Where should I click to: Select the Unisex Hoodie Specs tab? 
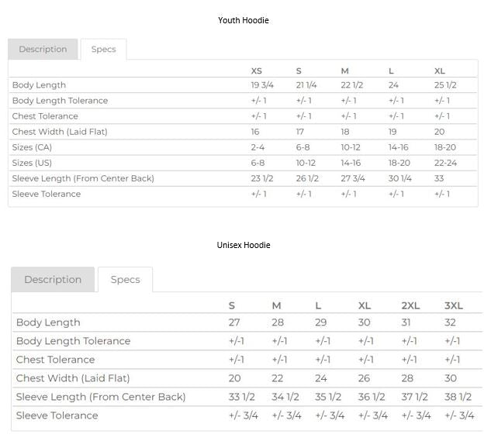pyautogui.click(x=125, y=280)
